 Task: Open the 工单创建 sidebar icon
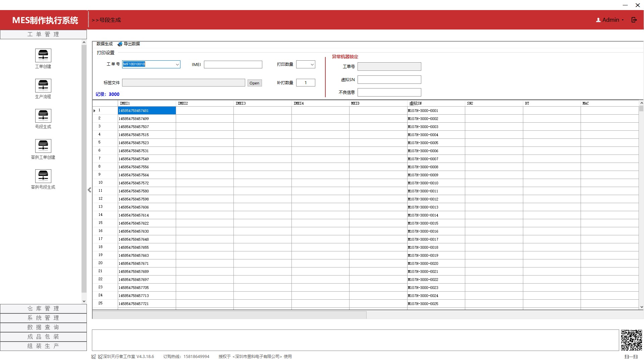pyautogui.click(x=43, y=56)
